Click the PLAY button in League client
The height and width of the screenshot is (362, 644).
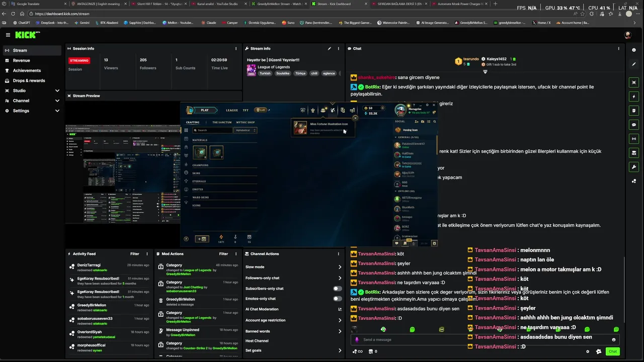(x=205, y=110)
